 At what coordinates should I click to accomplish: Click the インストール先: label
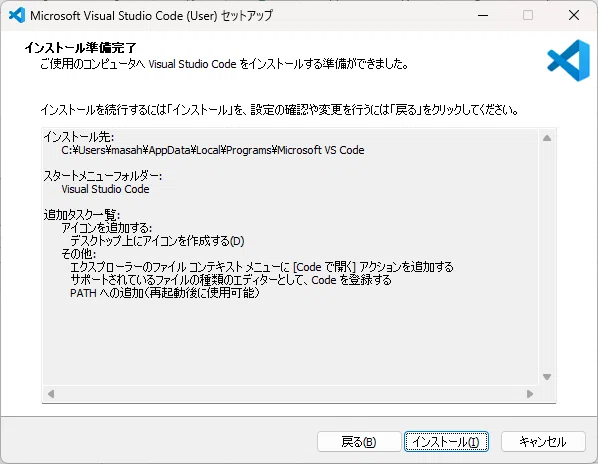pyautogui.click(x=79, y=136)
